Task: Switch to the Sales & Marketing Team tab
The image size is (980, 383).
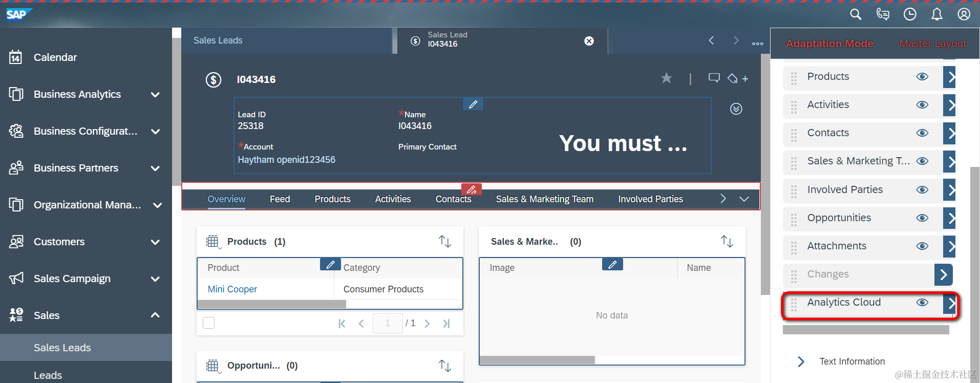Action: [x=545, y=199]
